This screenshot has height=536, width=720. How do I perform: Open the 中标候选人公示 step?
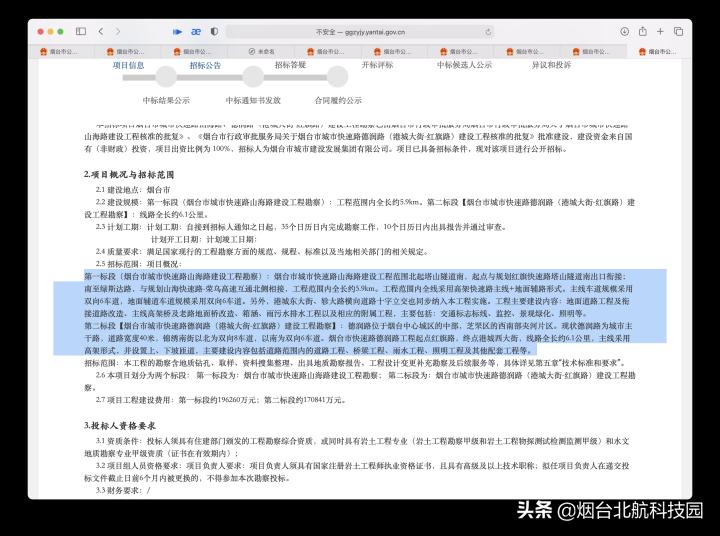[x=464, y=65]
